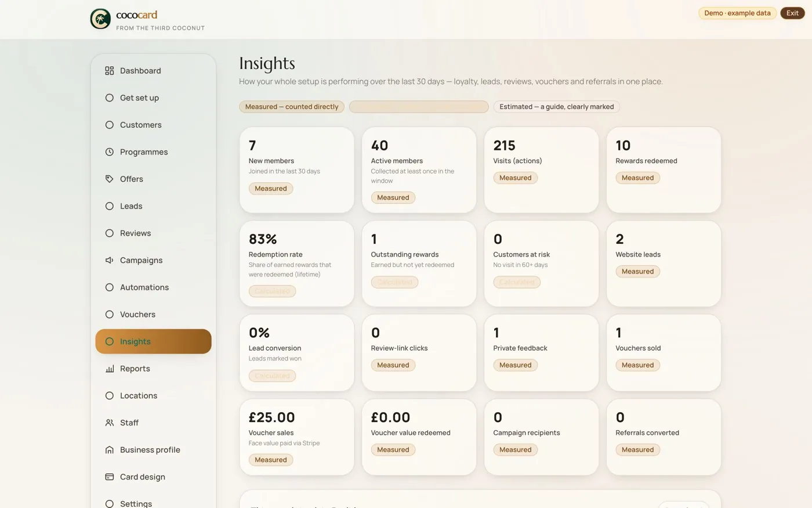The width and height of the screenshot is (812, 508).
Task: Click the faded Calculated badge under Redemption rate
Action: pos(272,291)
